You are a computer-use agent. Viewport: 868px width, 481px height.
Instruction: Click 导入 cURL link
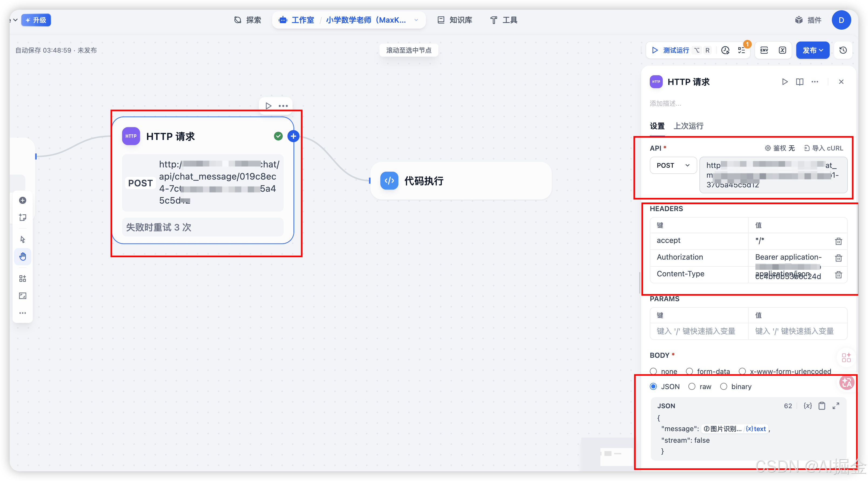[823, 148]
